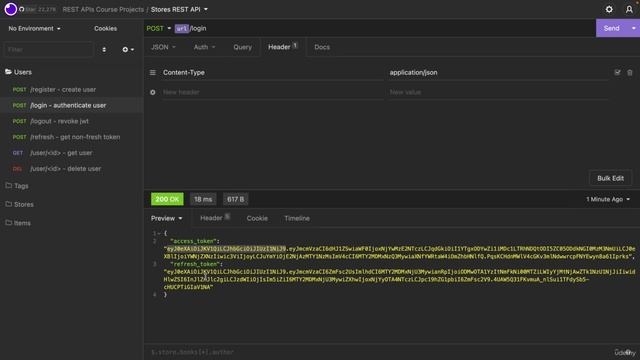
Task: Click the GitHub star count badge
Action: (40, 9)
